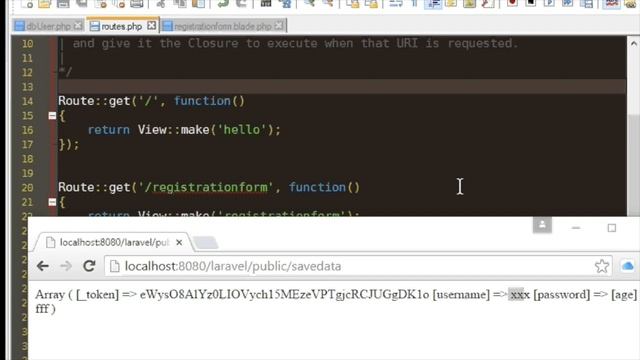Click the Chrome user profile button

(x=542, y=225)
